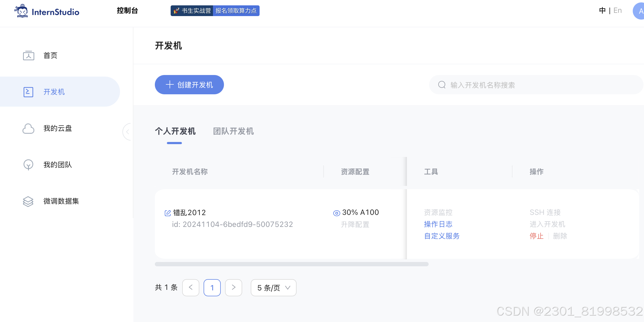This screenshot has width=644, height=322.
Task: Click the horizontal table scrollbar
Action: 291,264
